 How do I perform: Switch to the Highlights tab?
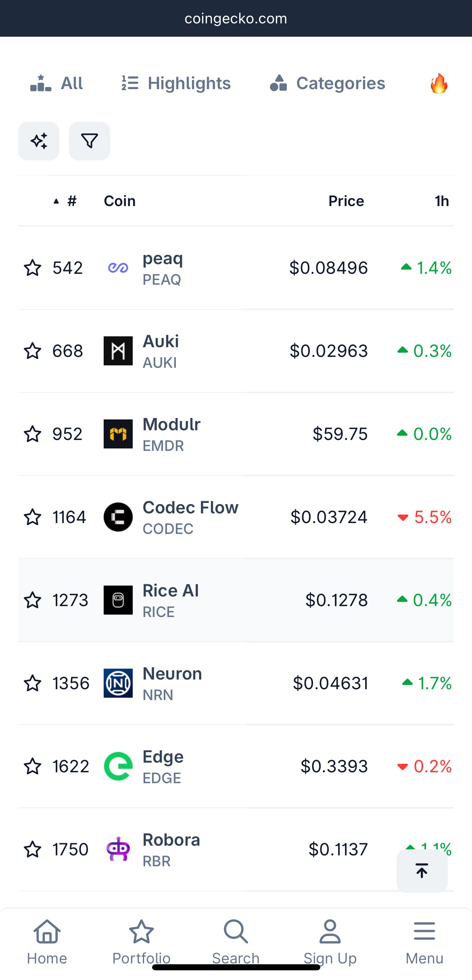(x=176, y=83)
